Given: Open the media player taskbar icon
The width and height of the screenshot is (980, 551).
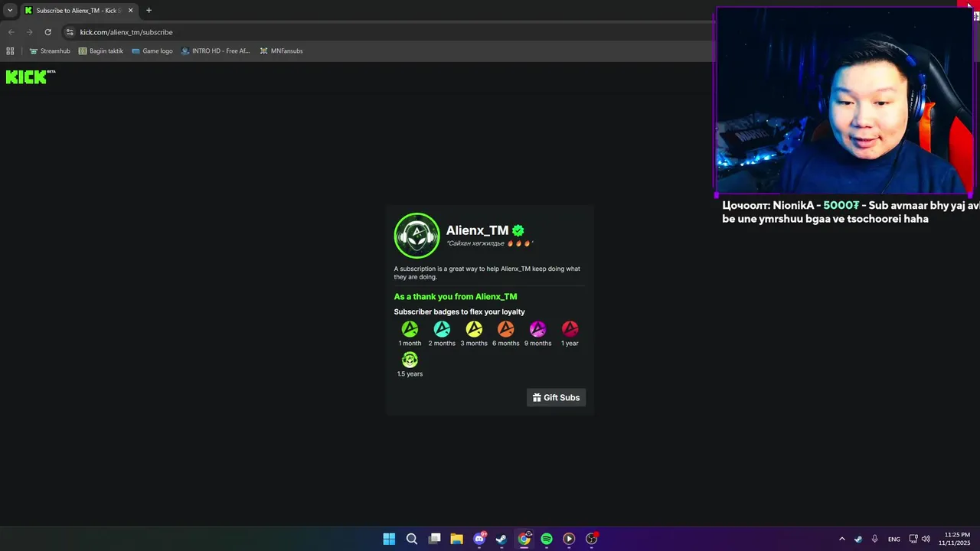Looking at the screenshot, I should tap(569, 539).
